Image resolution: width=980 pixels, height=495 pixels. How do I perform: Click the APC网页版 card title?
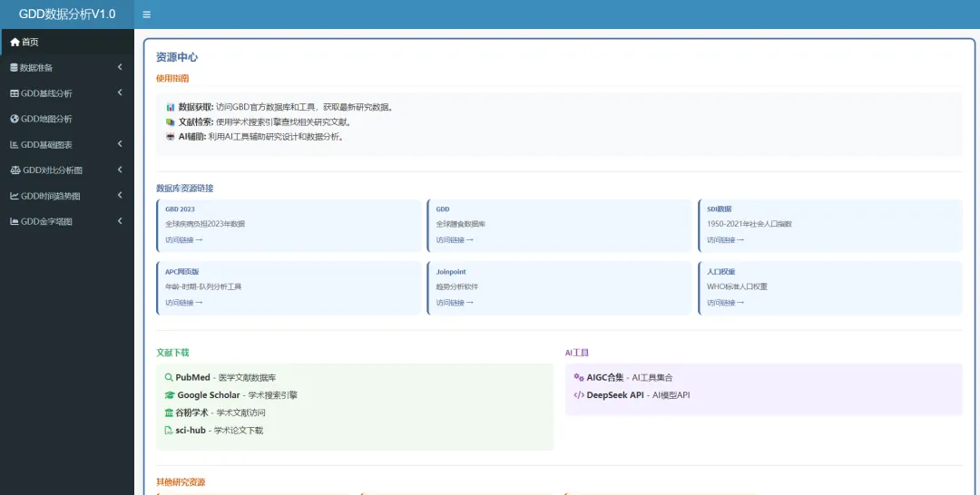coord(181,272)
